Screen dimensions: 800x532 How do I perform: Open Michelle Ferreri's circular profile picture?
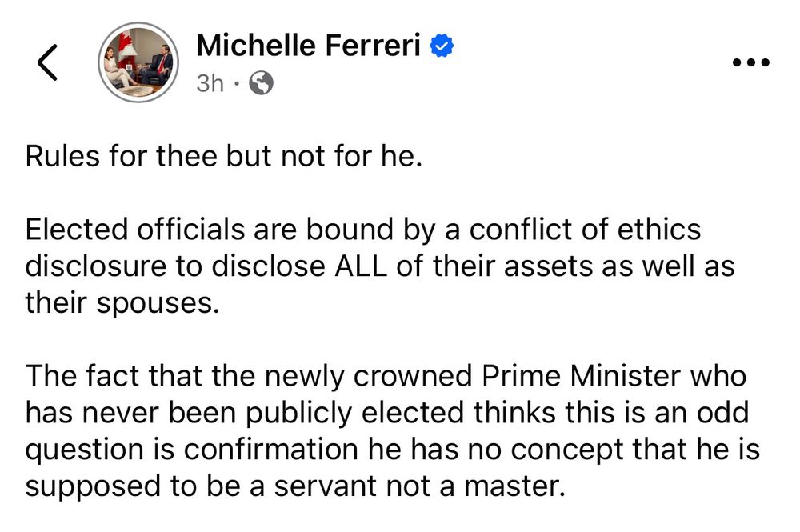138,62
